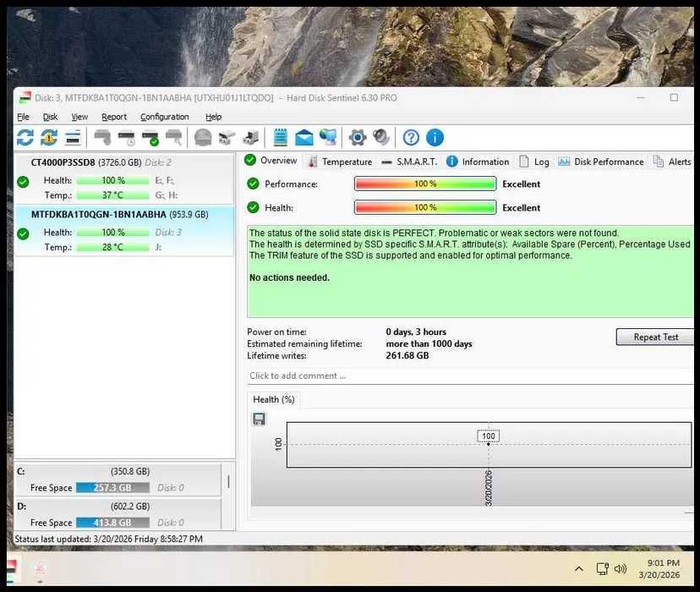Click the Overview Health 100 % gradient bar

click(x=425, y=207)
